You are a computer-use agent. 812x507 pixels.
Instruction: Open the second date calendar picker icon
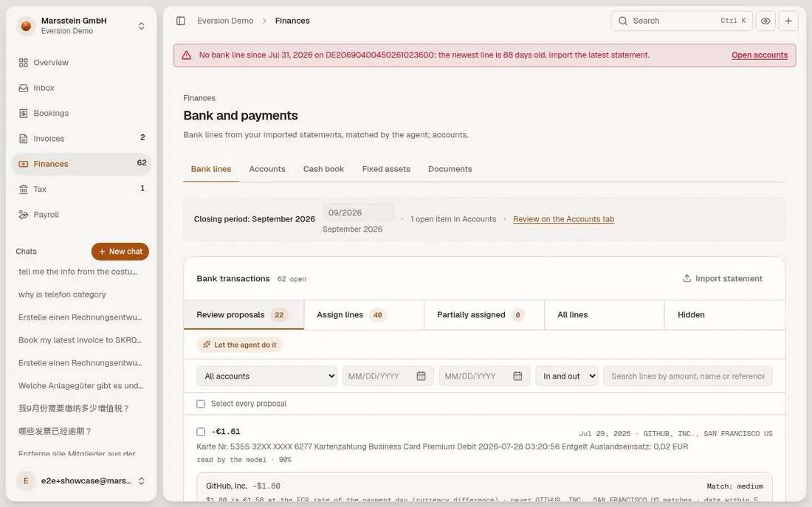517,376
